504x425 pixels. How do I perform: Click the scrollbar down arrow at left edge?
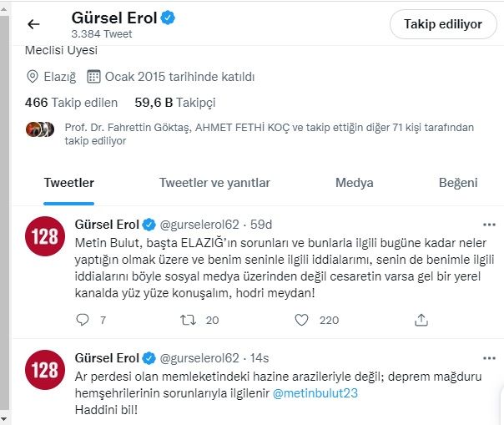click(4, 417)
